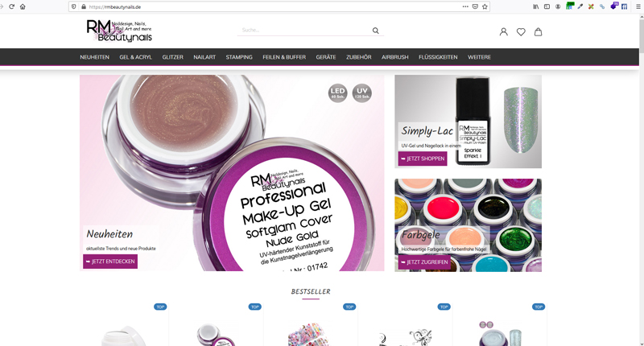Expand the WEITERE menu
The height and width of the screenshot is (346, 644).
click(479, 57)
